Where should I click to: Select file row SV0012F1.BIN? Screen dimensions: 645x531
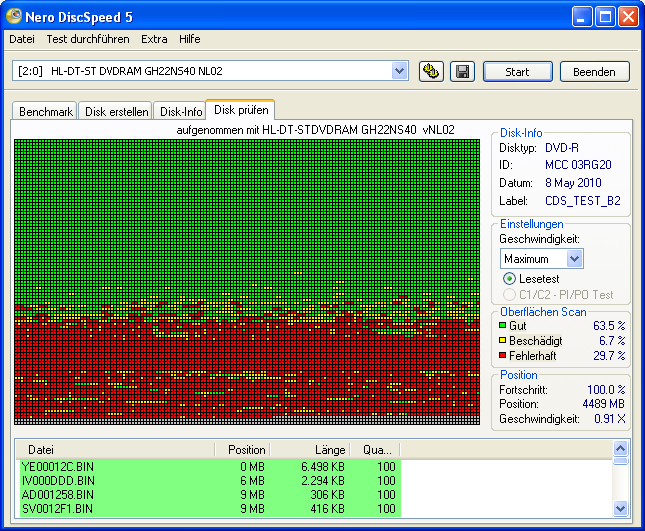click(210, 509)
